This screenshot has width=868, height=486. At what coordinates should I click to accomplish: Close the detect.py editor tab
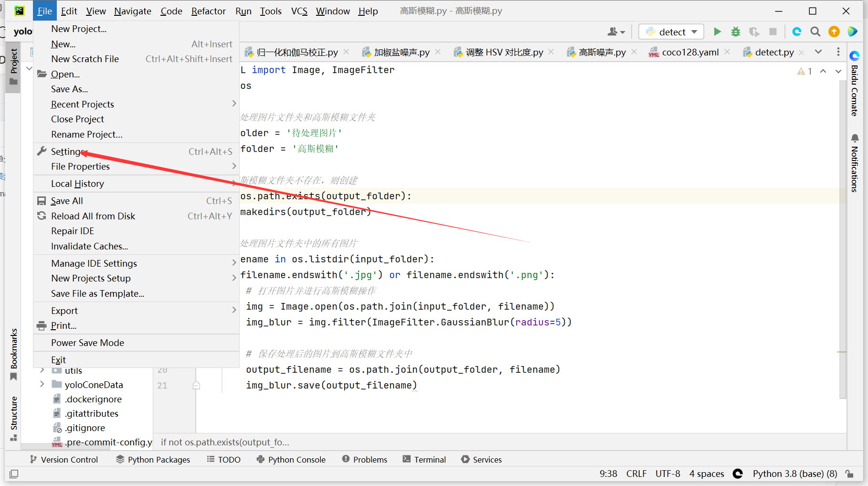tap(802, 52)
